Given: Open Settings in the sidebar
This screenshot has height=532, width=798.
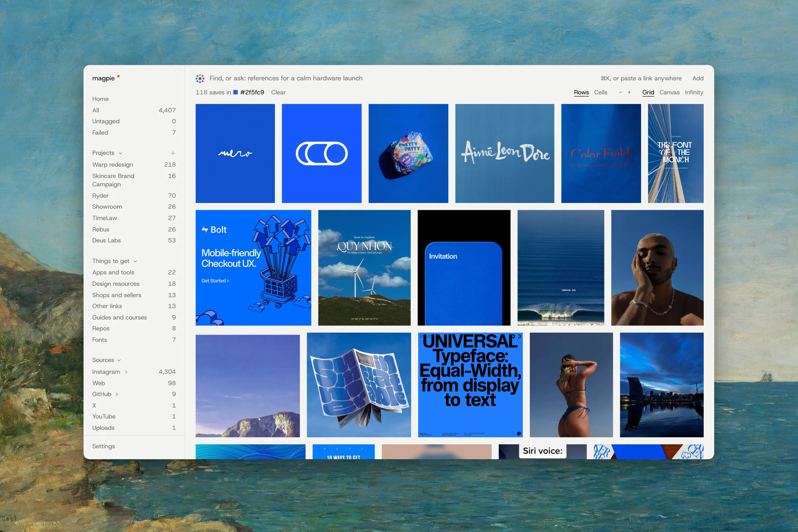Looking at the screenshot, I should tap(103, 446).
